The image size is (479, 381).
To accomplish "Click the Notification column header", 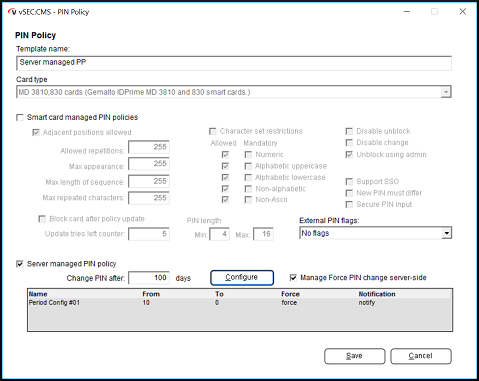I will [377, 294].
